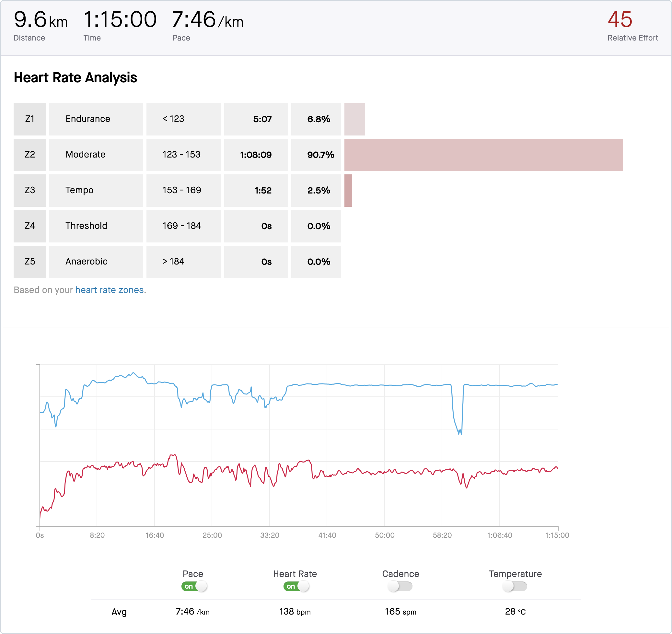Toggle the Heart Rate chart switch off
Screen dimensions: 672x634
point(296,586)
